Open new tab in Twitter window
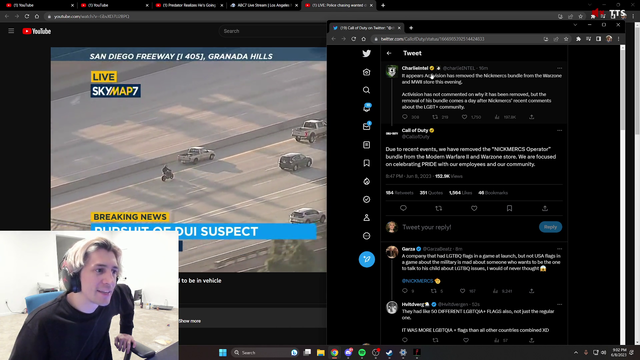 [x=411, y=28]
